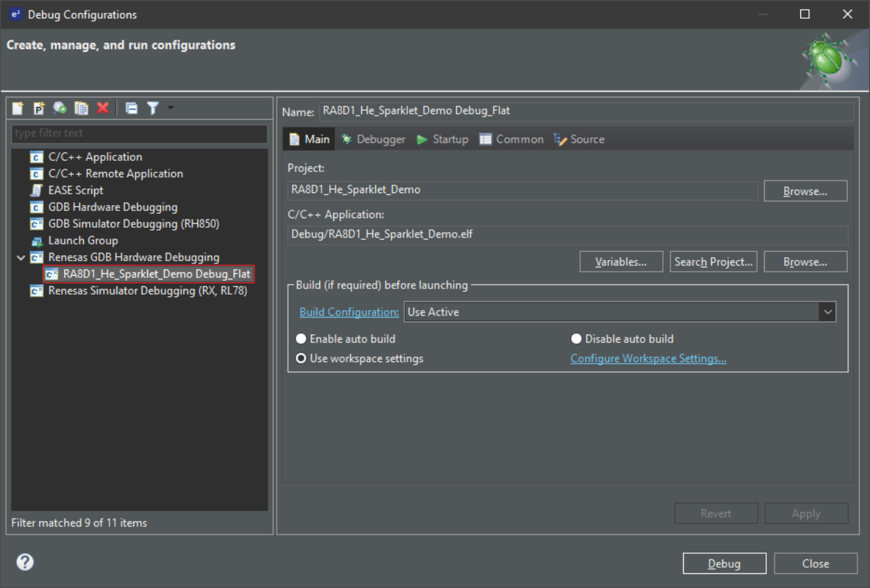Open the Startup tab
Viewport: 870px width, 588px height.
[x=443, y=139]
